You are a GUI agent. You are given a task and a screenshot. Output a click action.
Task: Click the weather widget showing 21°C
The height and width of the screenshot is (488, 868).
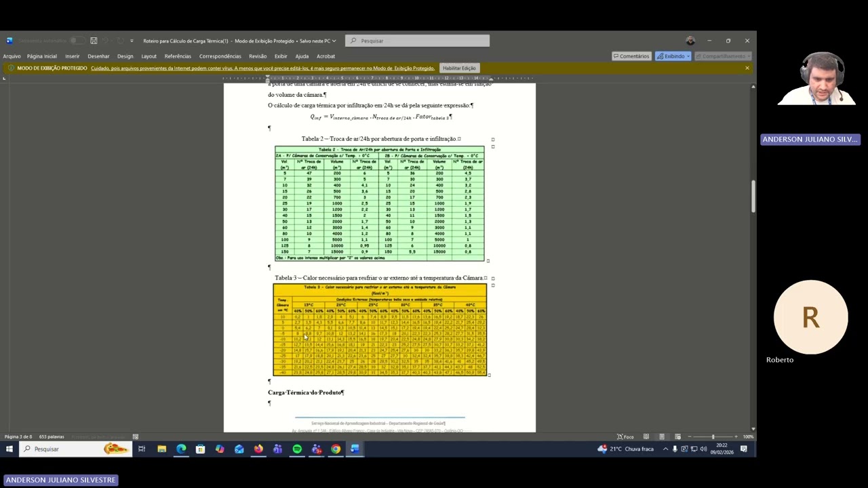point(625,449)
